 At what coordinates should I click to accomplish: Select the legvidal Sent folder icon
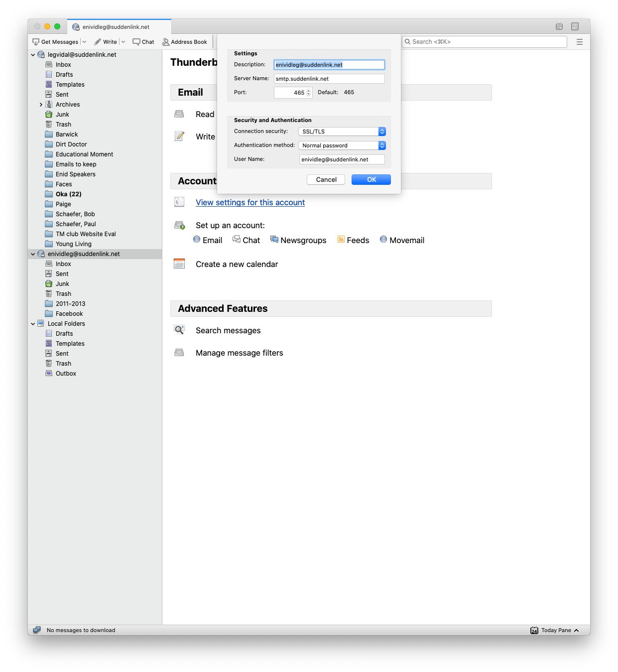click(x=49, y=94)
